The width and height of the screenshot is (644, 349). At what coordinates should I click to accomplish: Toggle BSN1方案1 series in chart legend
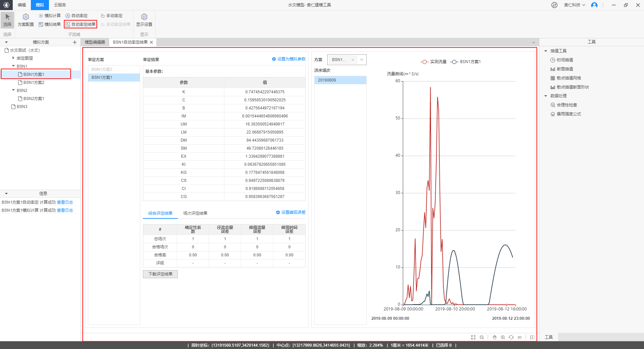(466, 62)
